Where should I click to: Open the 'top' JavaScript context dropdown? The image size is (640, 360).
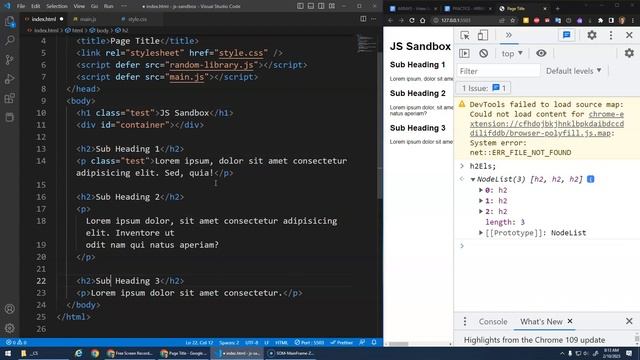512,53
